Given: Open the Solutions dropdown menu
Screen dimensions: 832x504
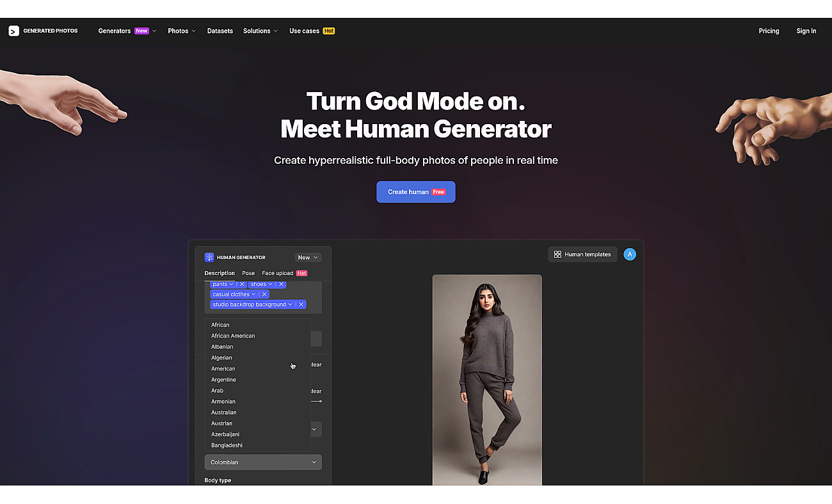Looking at the screenshot, I should click(x=260, y=31).
